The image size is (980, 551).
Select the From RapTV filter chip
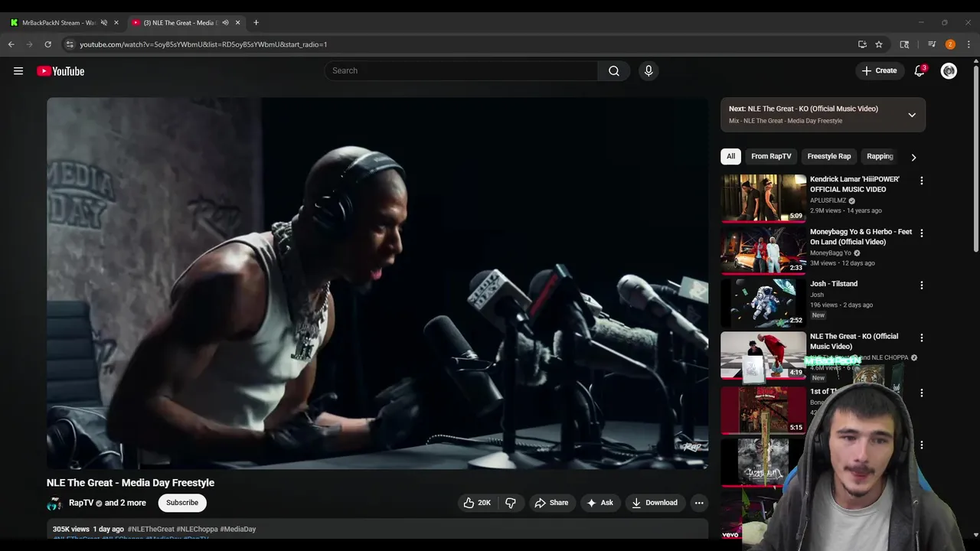(x=771, y=156)
